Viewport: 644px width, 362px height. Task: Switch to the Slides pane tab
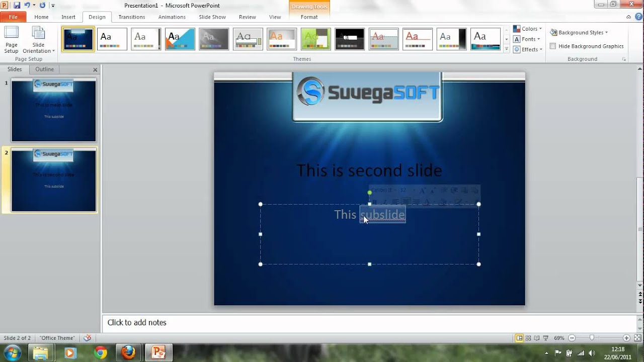[15, 69]
